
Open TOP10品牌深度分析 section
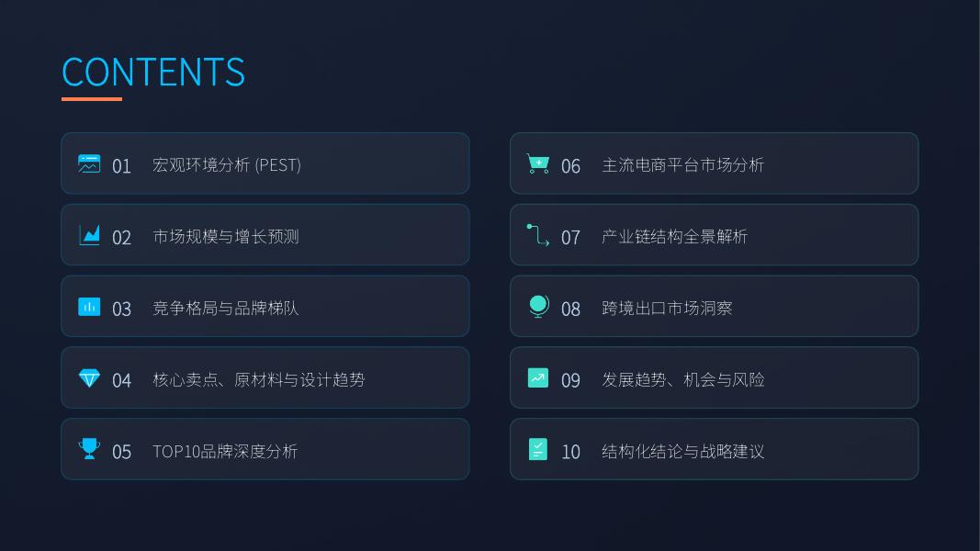click(x=265, y=449)
